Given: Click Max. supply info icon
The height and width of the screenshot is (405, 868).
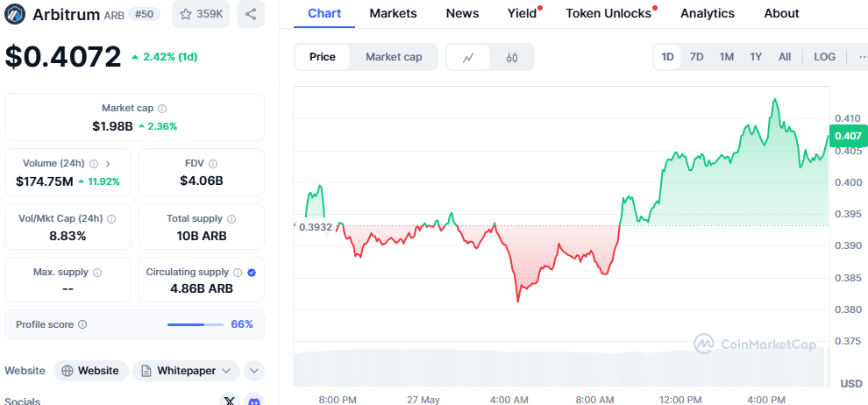Looking at the screenshot, I should pos(97,273).
